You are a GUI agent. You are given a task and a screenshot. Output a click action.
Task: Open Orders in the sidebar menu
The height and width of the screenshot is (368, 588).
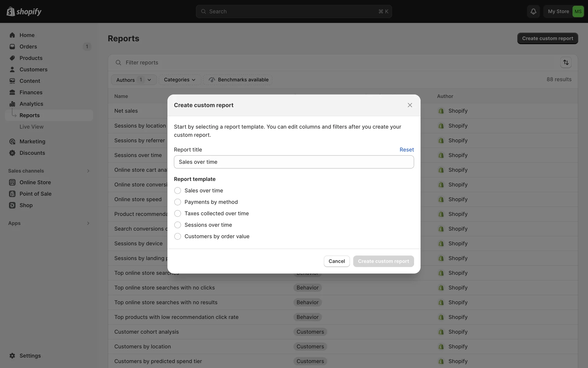pos(28,47)
